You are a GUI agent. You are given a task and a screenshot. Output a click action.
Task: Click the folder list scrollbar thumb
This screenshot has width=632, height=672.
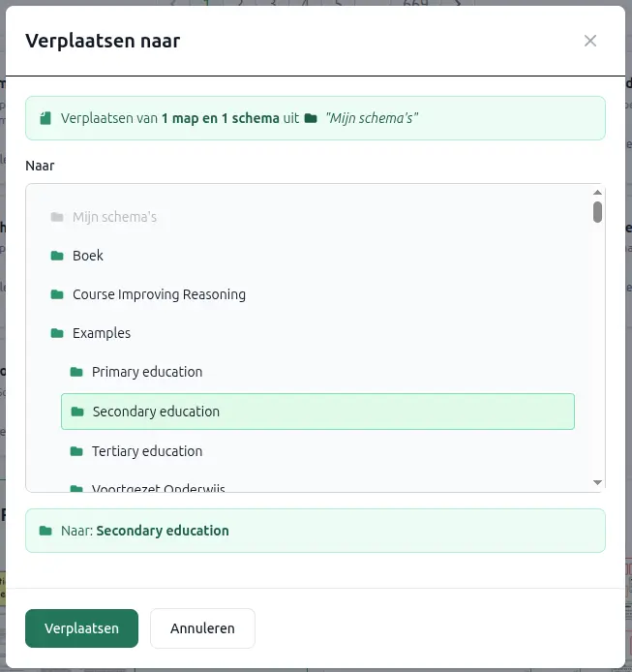(x=597, y=211)
